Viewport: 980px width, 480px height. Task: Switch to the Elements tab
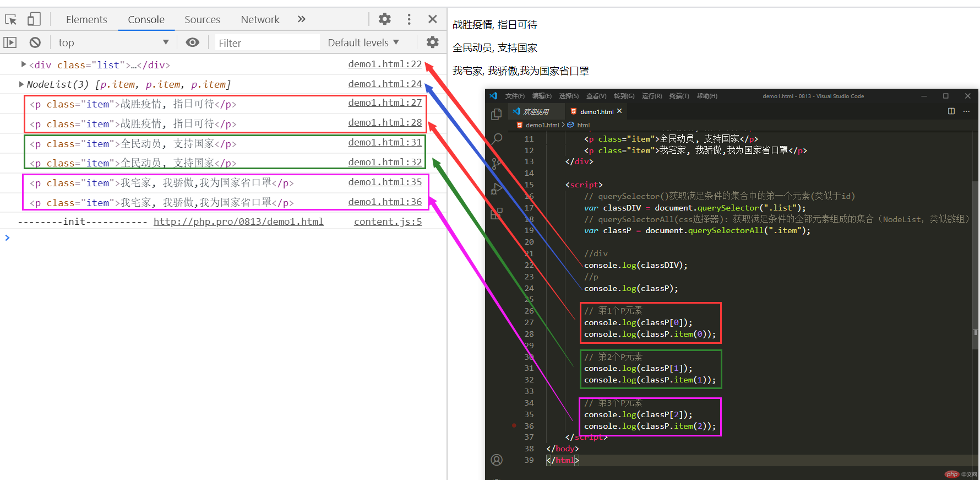[86, 19]
